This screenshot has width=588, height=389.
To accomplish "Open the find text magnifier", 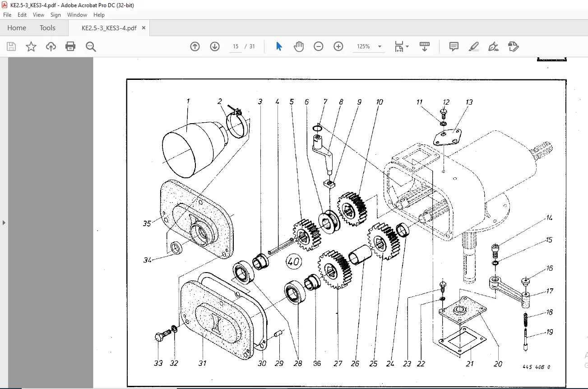I will pos(91,46).
